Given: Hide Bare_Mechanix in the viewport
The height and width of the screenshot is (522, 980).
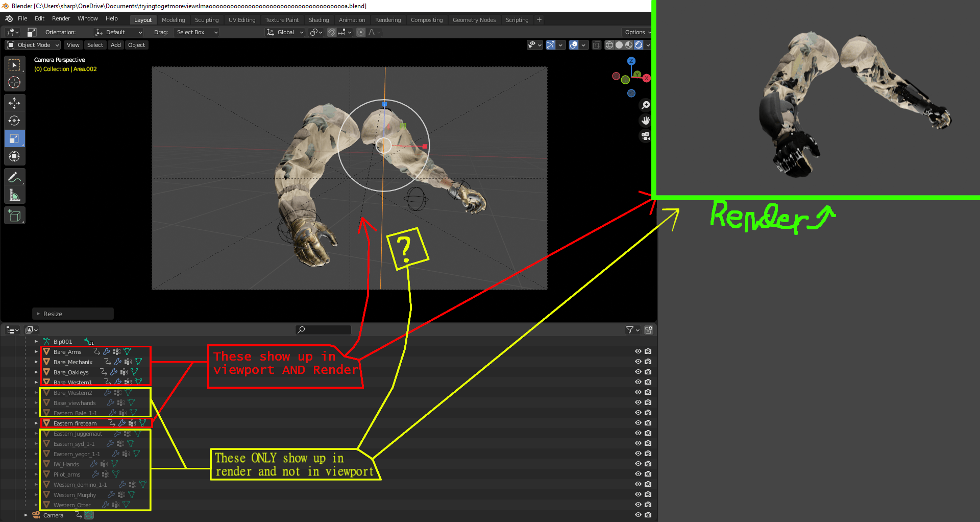Looking at the screenshot, I should point(638,362).
